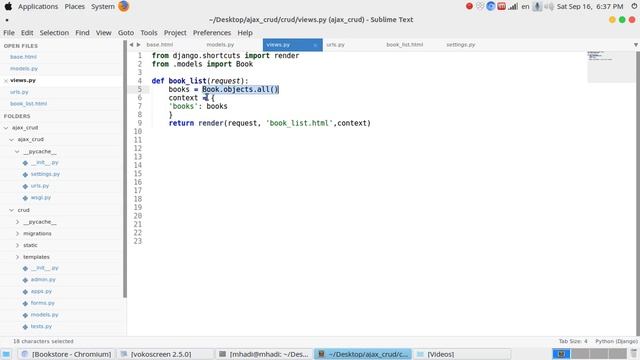
Task: Collapse the nested ajax_crud folder
Action: (12, 140)
